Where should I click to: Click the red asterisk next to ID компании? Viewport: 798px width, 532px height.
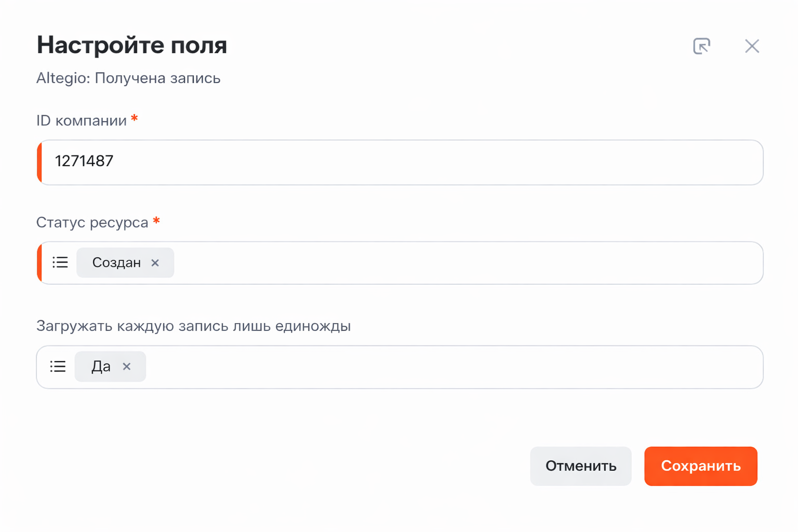point(135,119)
